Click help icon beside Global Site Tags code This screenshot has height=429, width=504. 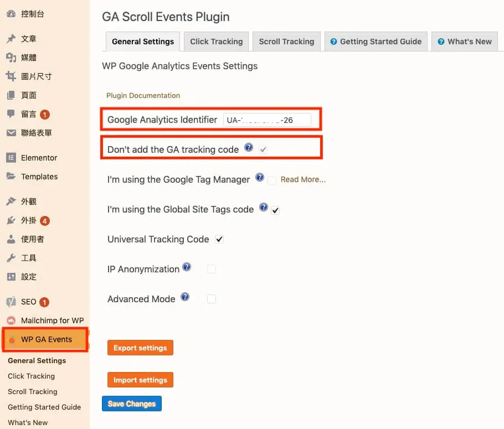[x=264, y=207]
